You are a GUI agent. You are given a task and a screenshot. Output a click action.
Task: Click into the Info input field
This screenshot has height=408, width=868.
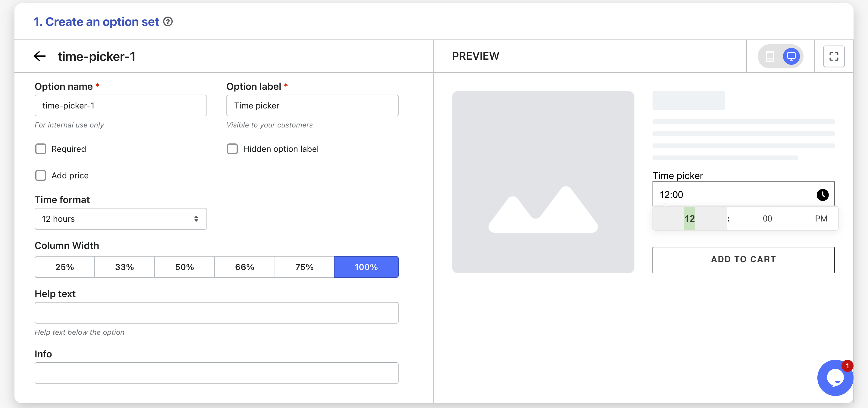(217, 373)
